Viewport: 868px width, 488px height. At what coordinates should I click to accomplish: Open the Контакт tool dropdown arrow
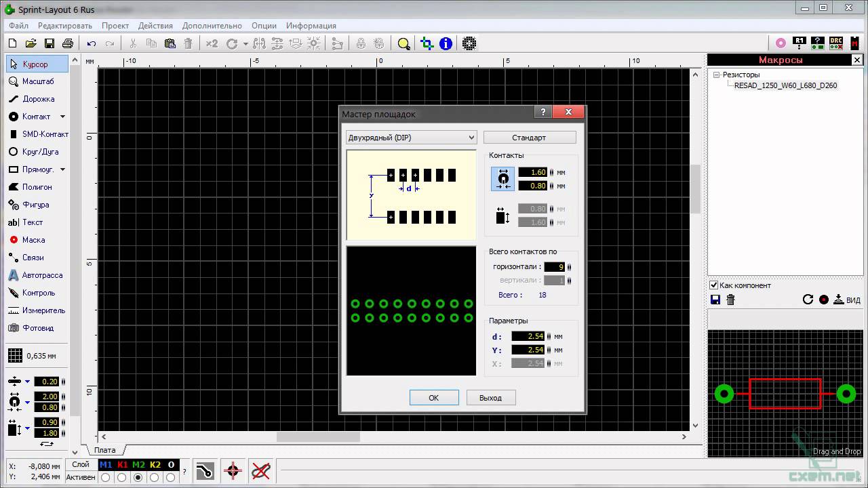pos(62,117)
